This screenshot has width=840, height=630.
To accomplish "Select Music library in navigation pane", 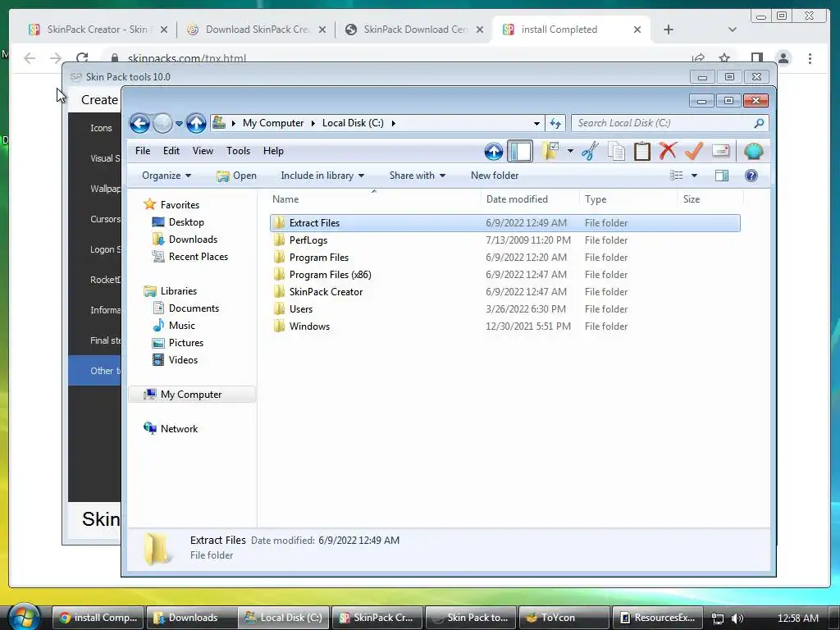I will point(181,326).
